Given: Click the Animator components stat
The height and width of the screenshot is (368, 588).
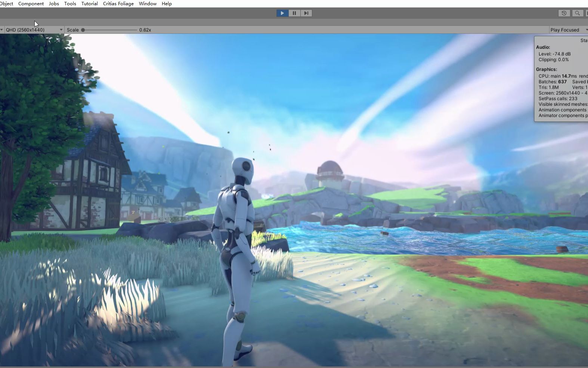Looking at the screenshot, I should tap(563, 116).
